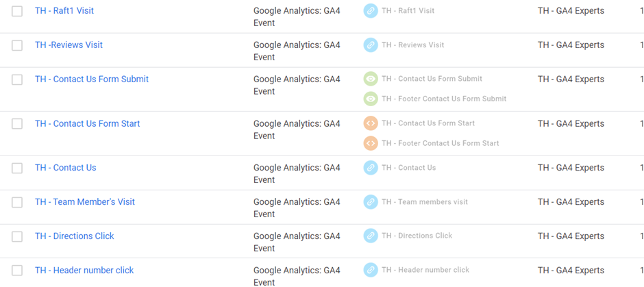This screenshot has width=644, height=287.
Task: Click the link trigger icon for Header number click
Action: coord(371,270)
